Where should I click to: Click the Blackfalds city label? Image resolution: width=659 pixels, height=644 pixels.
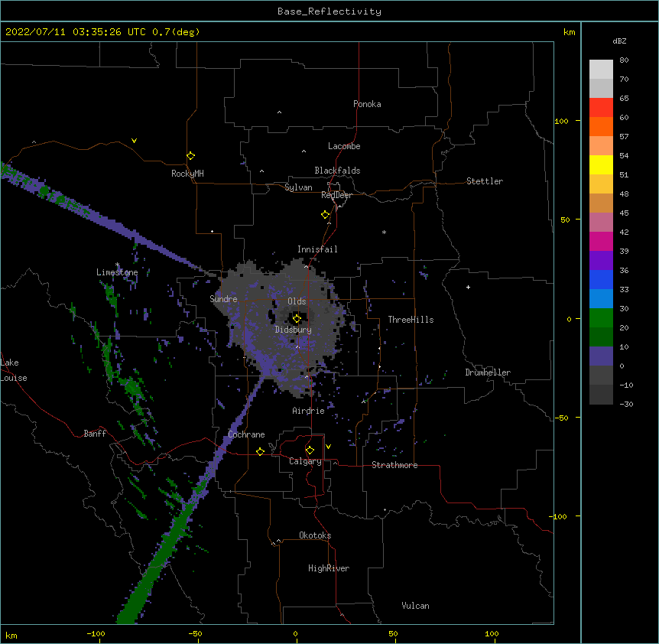click(x=337, y=171)
